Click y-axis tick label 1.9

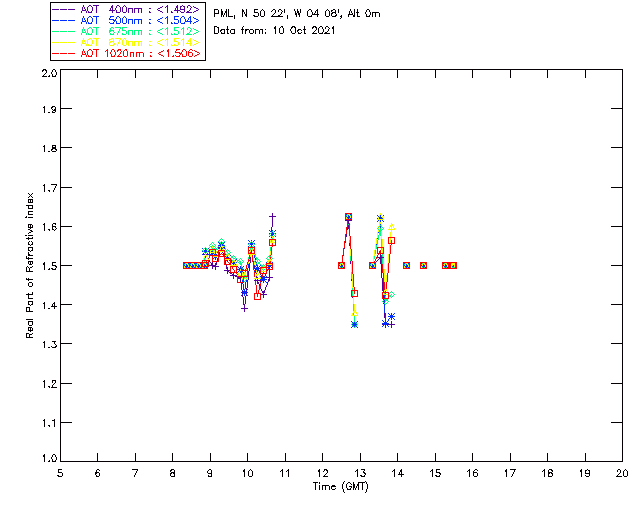click(49, 109)
